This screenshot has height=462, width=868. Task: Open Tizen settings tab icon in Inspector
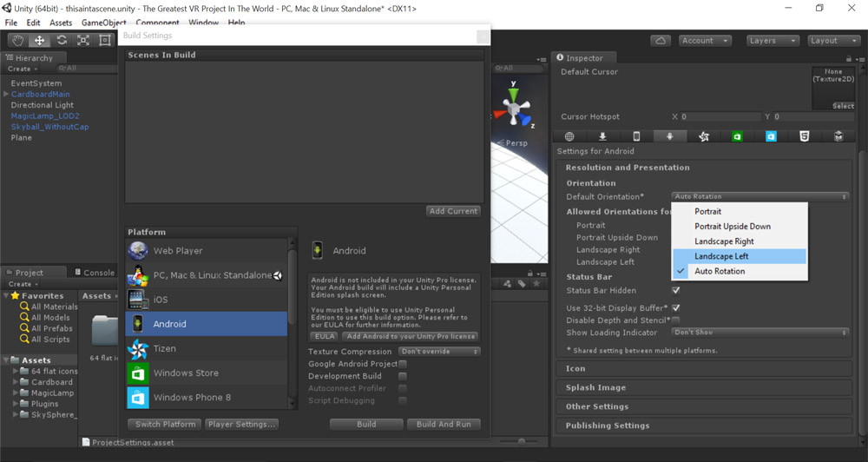point(704,136)
